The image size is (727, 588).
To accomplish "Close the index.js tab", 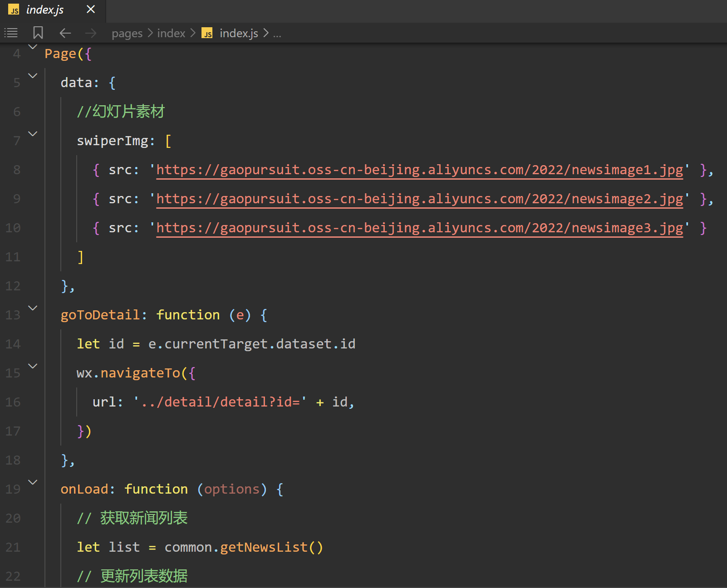I will pos(91,10).
